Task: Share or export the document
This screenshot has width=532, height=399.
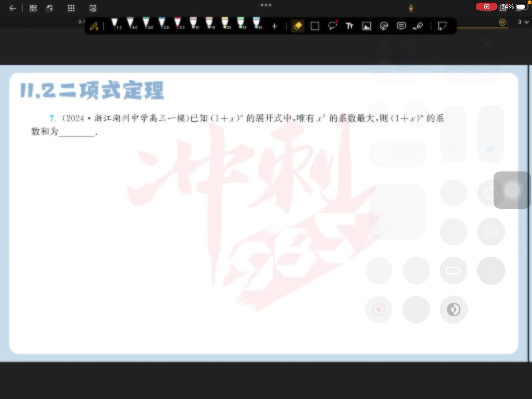Action: pyautogui.click(x=50, y=8)
